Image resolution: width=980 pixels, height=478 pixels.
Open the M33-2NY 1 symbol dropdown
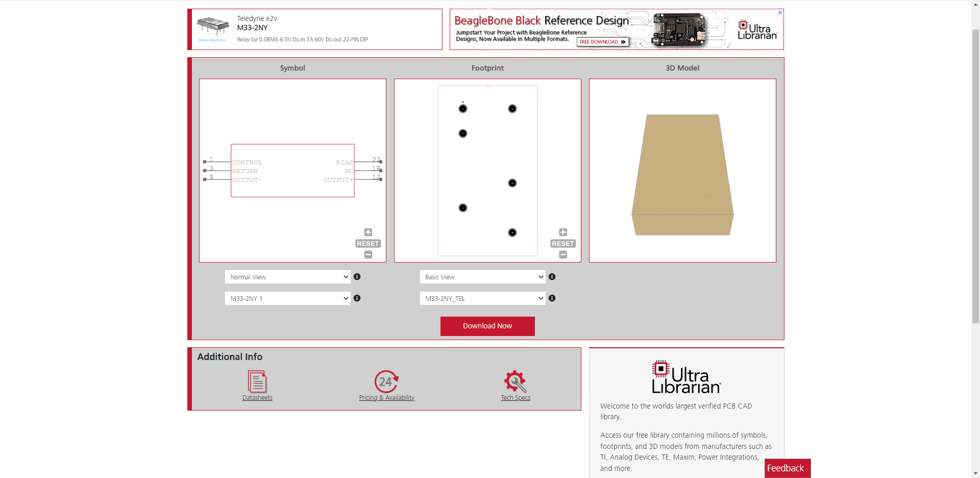(x=288, y=298)
